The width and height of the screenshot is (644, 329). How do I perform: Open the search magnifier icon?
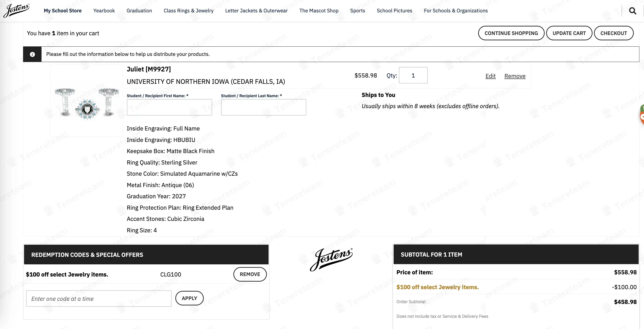(633, 11)
